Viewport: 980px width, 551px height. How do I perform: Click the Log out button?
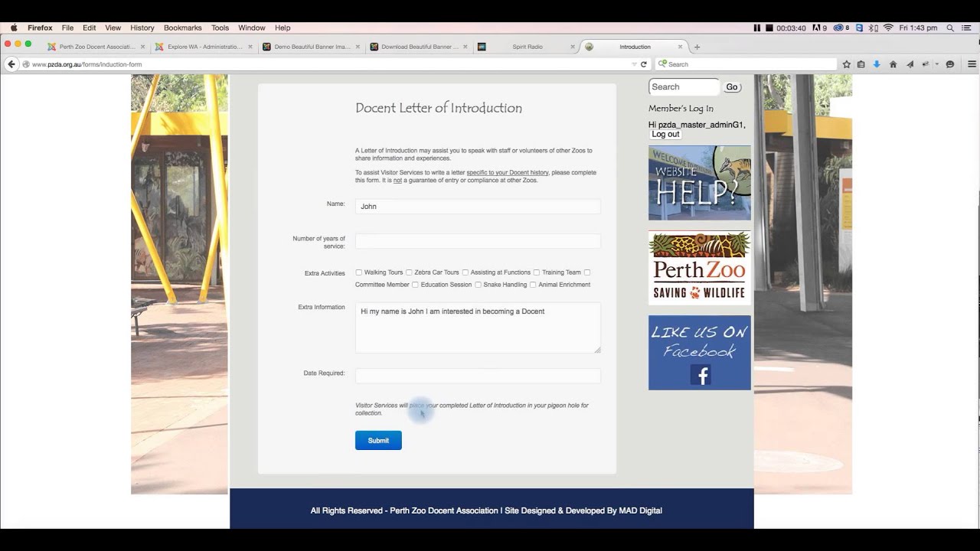(665, 134)
